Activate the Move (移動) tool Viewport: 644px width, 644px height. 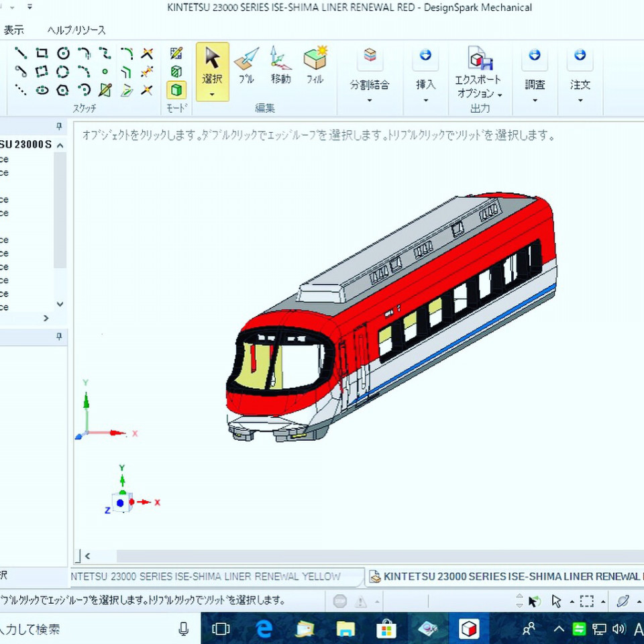click(280, 66)
